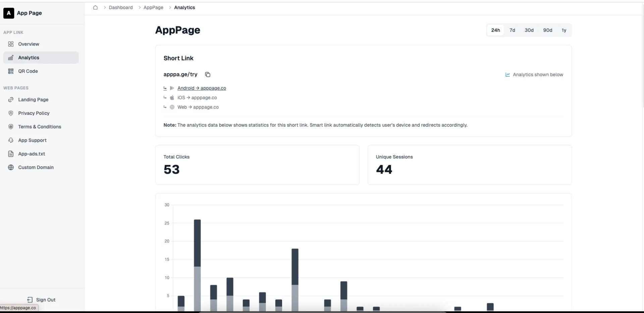Open iOS → apppage.co link
644x313 pixels.
(197, 98)
